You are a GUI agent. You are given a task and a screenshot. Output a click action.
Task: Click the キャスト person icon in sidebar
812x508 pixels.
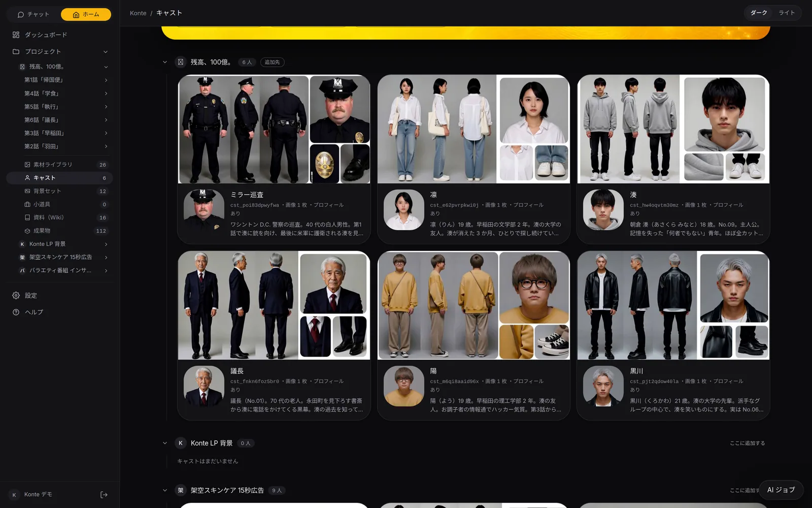[27, 178]
